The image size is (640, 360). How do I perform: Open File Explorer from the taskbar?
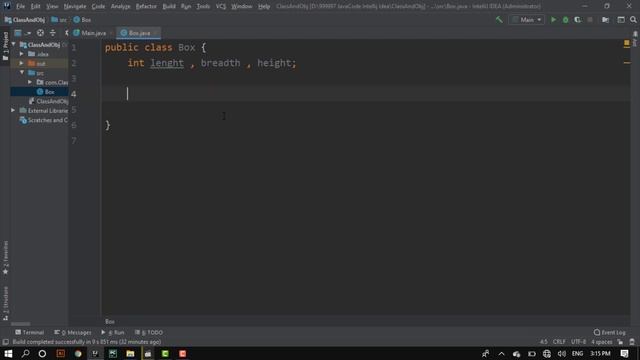(x=130, y=353)
